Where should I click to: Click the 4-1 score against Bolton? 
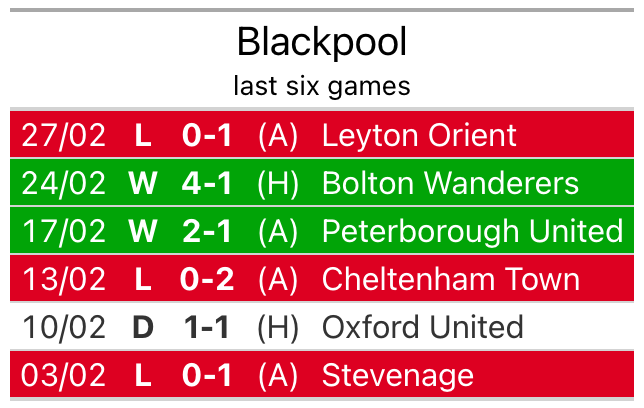tap(207, 183)
